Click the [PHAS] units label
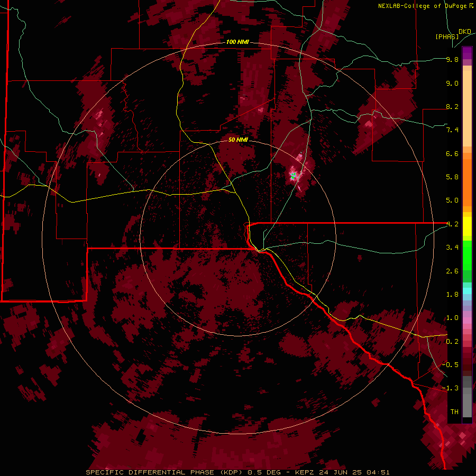This screenshot has height=476, width=476. tap(447, 36)
